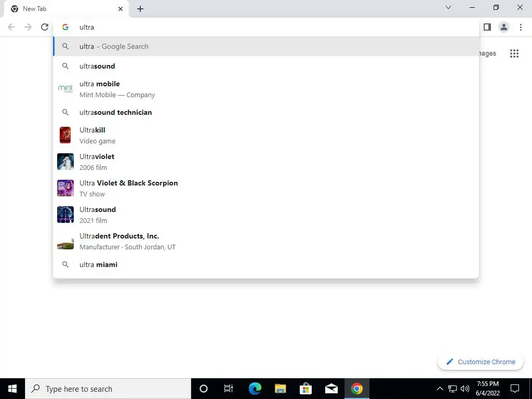
Task: Click the pencil icon on Customize Chrome
Action: point(449,362)
